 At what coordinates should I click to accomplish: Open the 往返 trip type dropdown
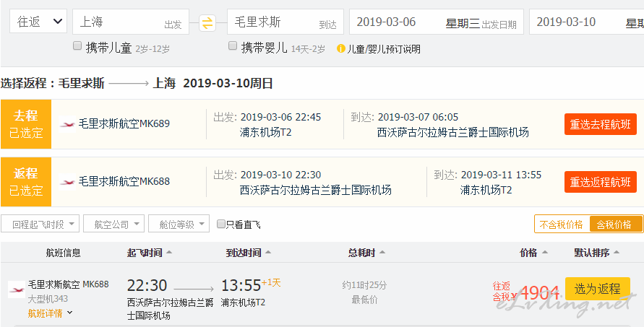(38, 22)
